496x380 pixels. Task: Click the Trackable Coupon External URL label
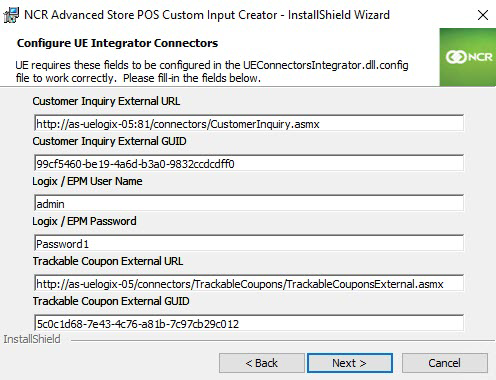point(108,261)
